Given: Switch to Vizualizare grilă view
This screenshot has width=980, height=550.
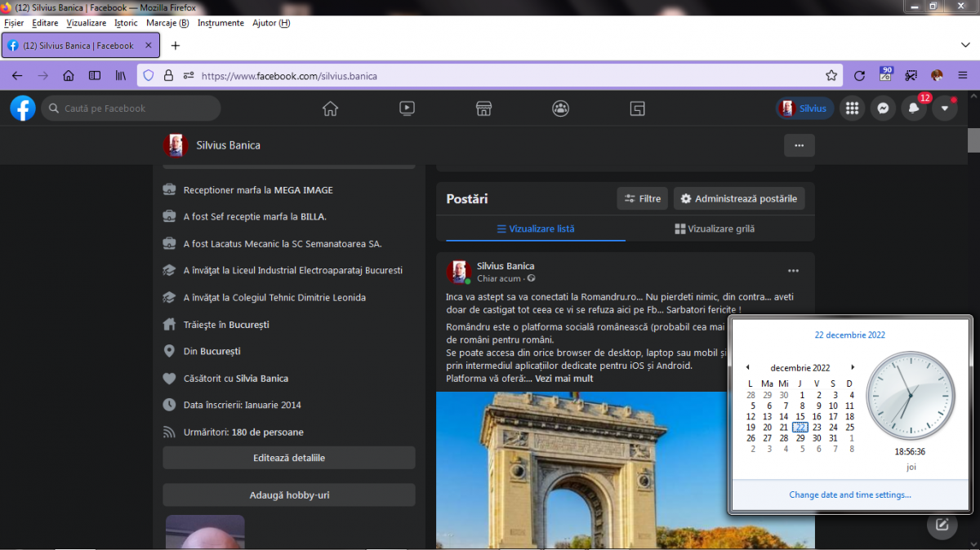Looking at the screenshot, I should (x=715, y=229).
